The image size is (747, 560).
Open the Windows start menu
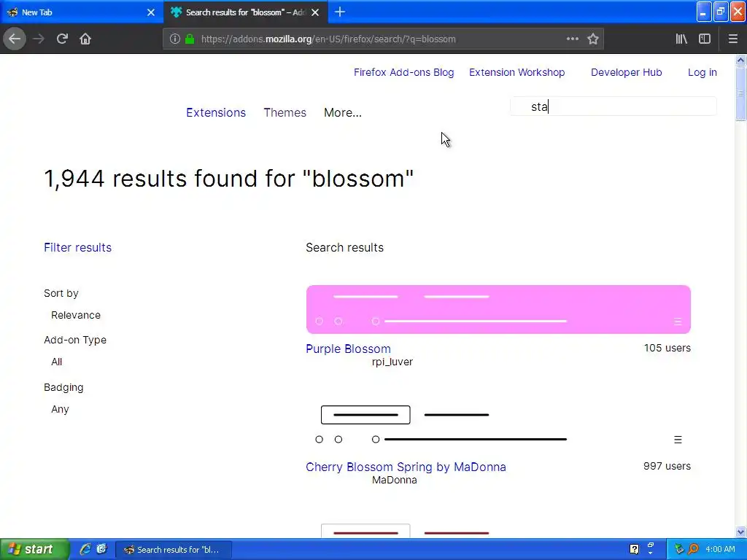click(34, 550)
